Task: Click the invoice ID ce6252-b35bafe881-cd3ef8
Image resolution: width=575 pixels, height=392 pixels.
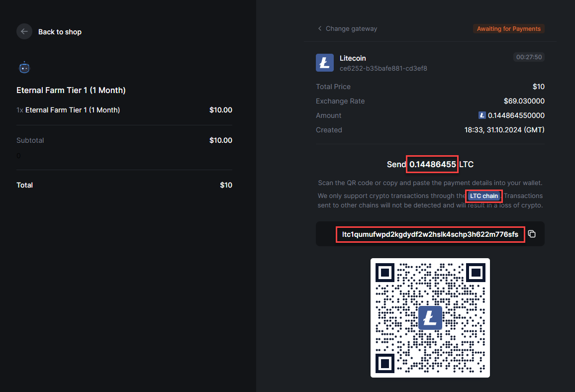Action: (x=383, y=69)
